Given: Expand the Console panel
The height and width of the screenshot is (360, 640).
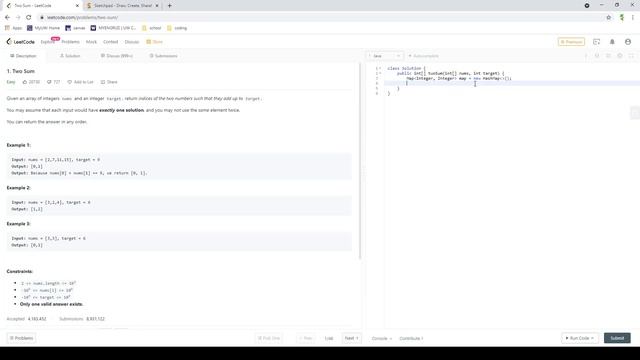Looking at the screenshot, I should [x=382, y=338].
